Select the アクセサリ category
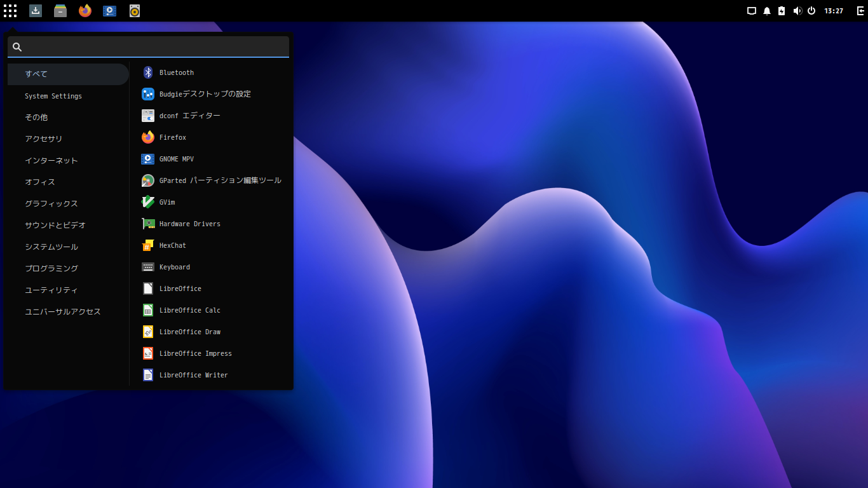The image size is (868, 488). point(69,139)
